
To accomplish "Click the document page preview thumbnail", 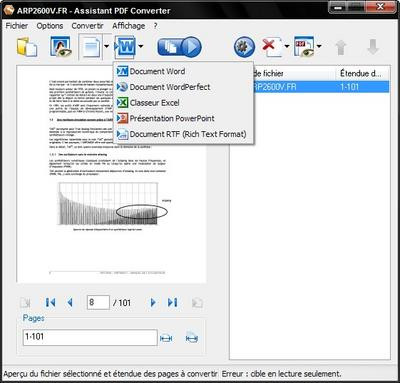I will 111,174.
